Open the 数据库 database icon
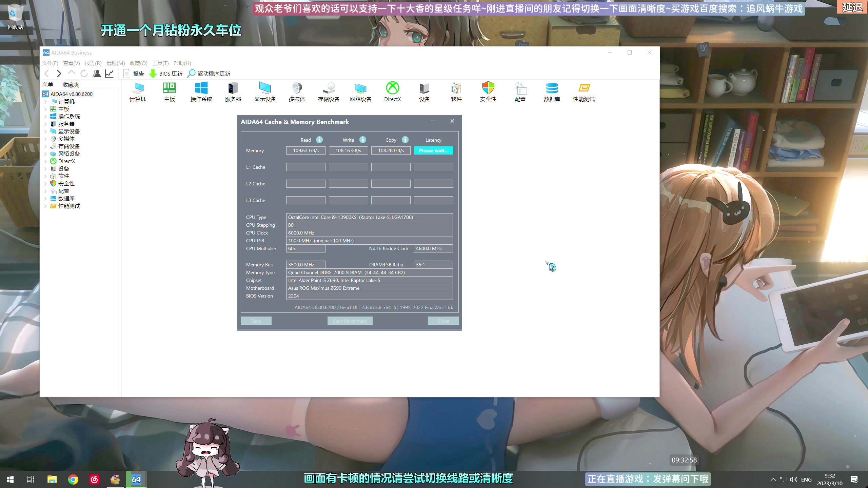The height and width of the screenshot is (488, 868). click(552, 88)
